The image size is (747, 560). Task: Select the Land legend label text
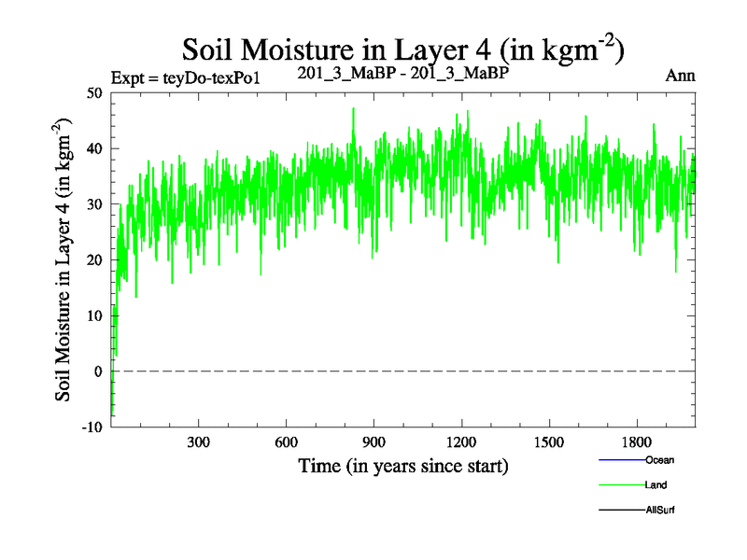point(655,485)
